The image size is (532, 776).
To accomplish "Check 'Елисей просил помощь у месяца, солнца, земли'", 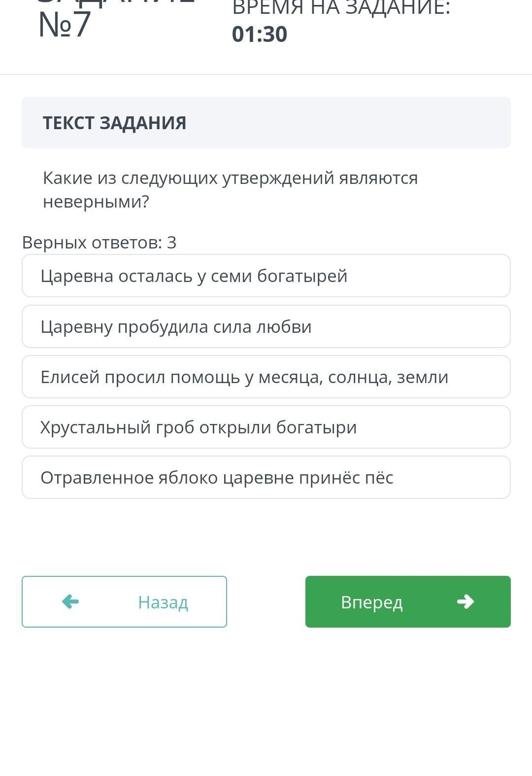I will (x=266, y=377).
